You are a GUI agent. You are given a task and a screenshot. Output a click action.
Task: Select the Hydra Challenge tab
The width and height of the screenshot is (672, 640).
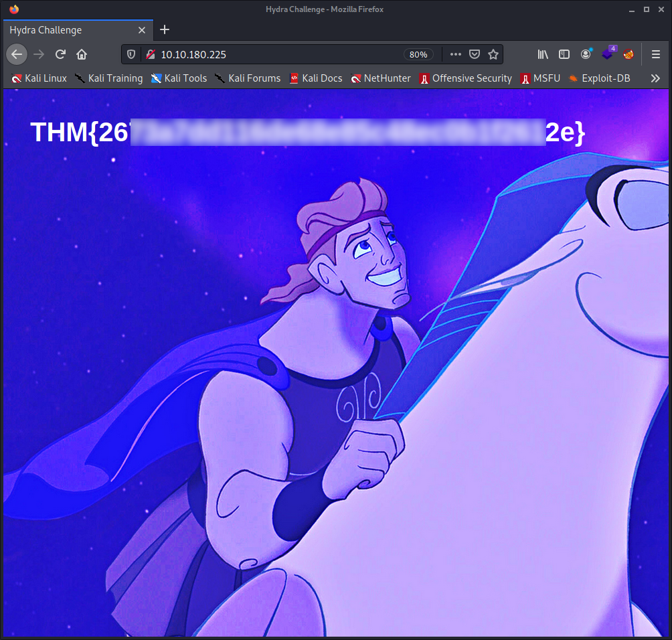[x=78, y=30]
